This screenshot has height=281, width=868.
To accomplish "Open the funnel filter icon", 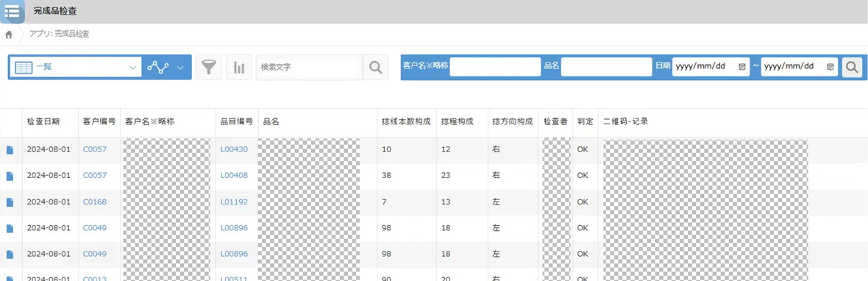I will tap(209, 67).
